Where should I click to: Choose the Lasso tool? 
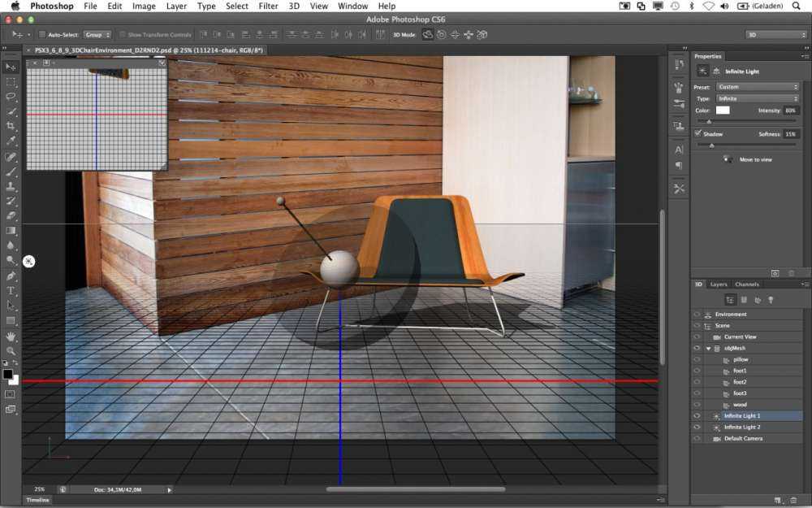tap(11, 96)
